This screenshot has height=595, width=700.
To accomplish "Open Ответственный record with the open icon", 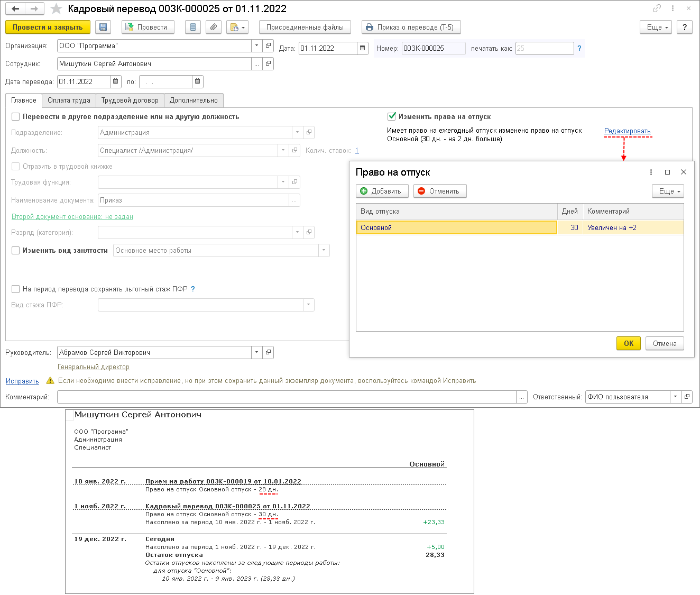I will click(687, 397).
